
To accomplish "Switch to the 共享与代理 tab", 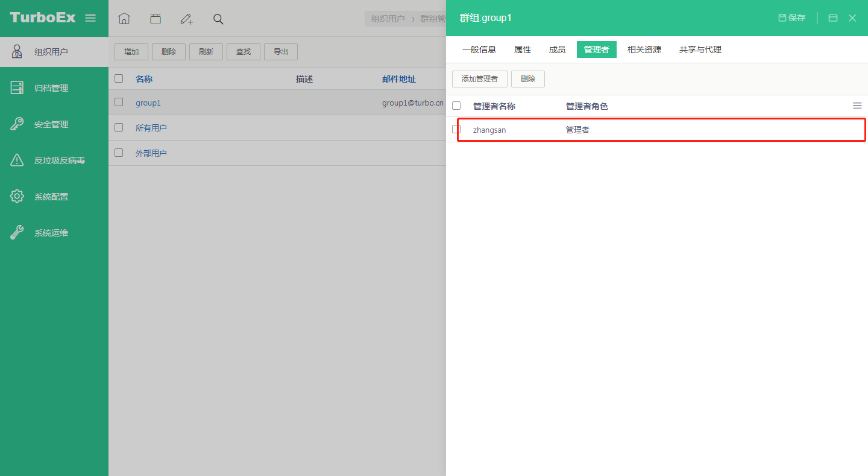I will click(x=700, y=49).
